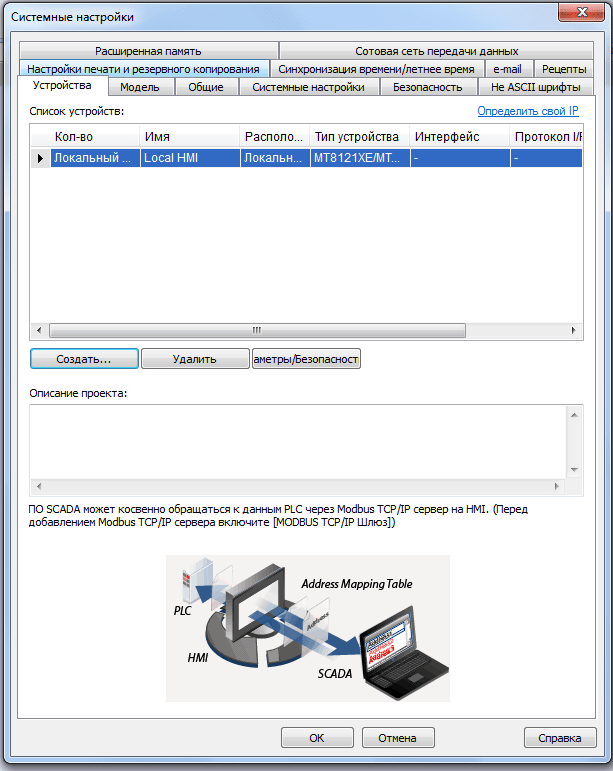This screenshot has height=771, width=613.
Task: Click the Удалить button
Action: [194, 358]
